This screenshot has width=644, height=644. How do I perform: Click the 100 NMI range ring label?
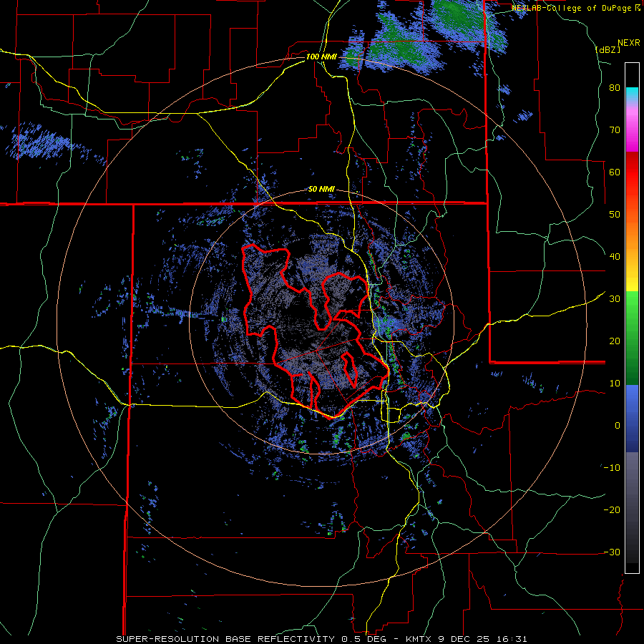(321, 57)
